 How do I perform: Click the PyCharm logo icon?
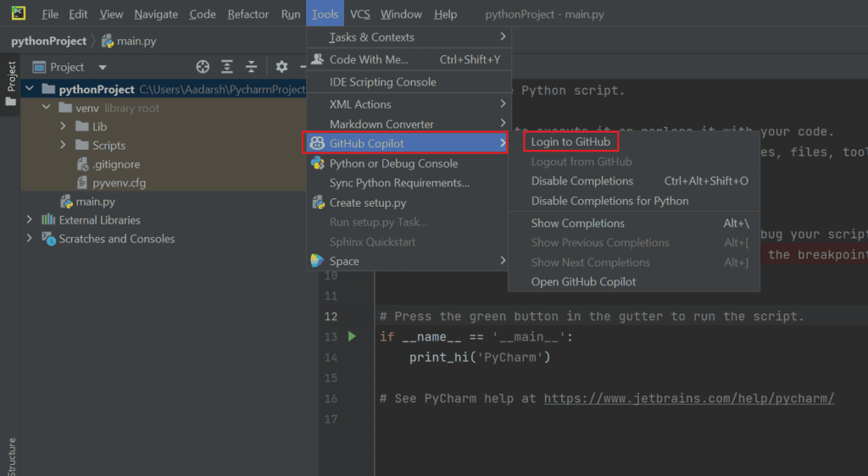point(19,13)
